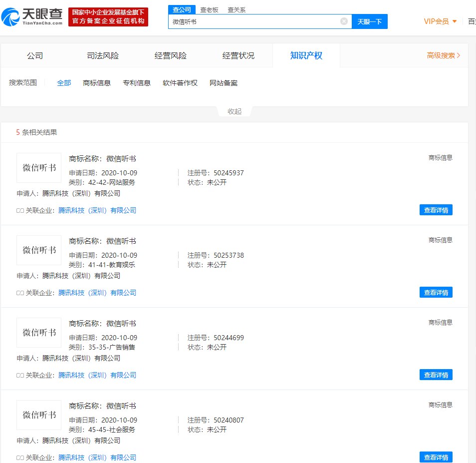Click 商标名称 title in 50245937 result

(x=102, y=159)
